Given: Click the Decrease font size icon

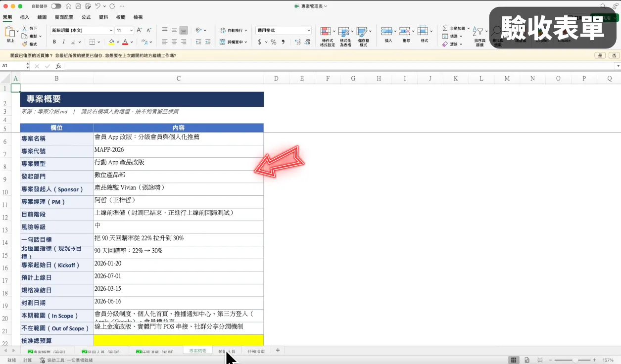Looking at the screenshot, I should coord(148,30).
